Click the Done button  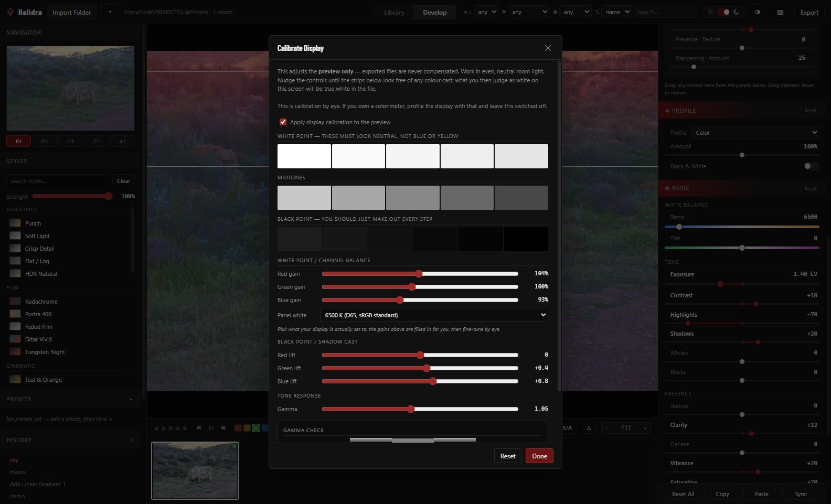(539, 456)
